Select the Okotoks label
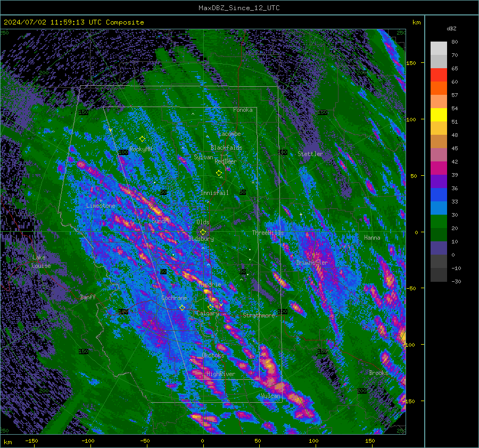 [x=213, y=355]
